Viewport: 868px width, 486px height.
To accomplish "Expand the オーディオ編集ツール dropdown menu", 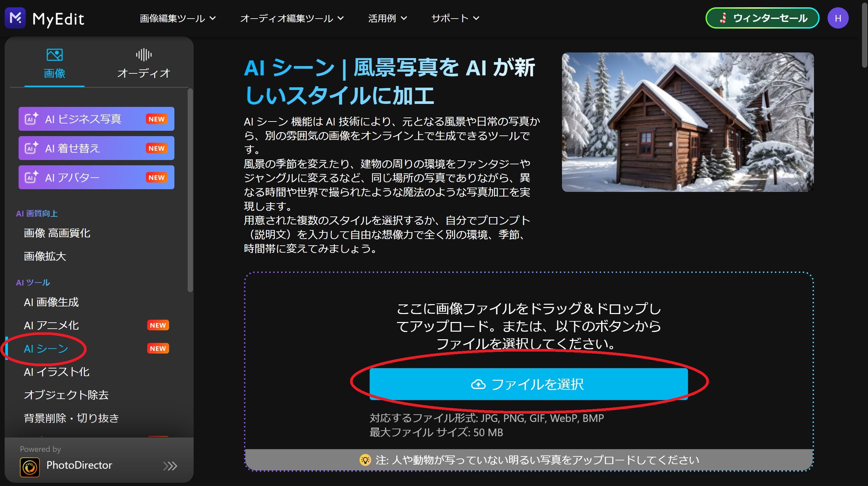I will coord(292,18).
